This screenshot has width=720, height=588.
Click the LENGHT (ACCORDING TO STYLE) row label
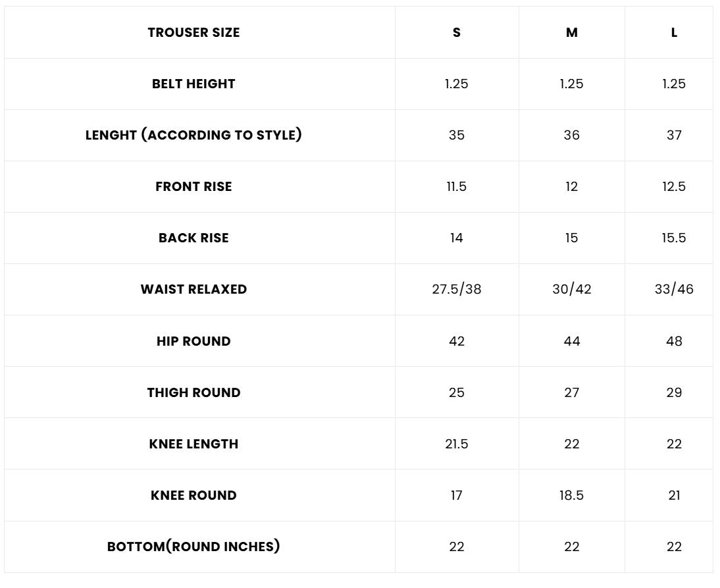(x=193, y=135)
